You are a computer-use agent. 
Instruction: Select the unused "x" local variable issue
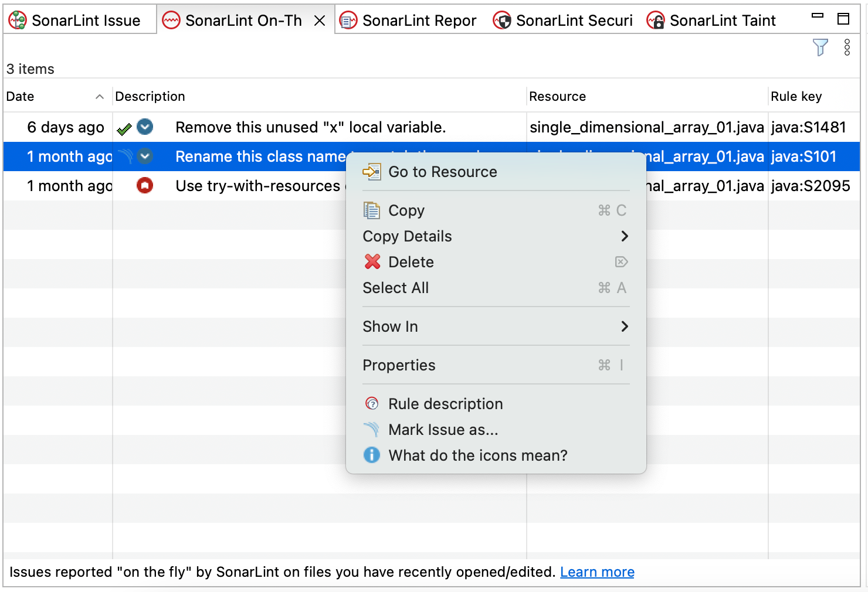310,127
